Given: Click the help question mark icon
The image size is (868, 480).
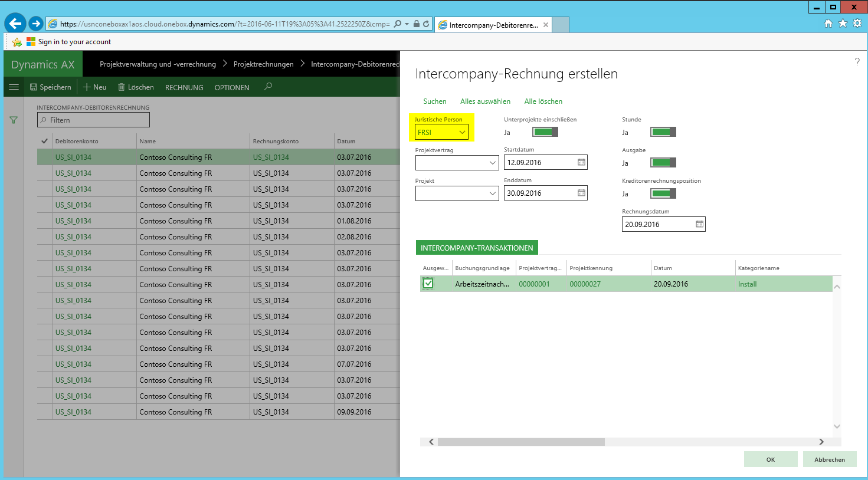Looking at the screenshot, I should 857,61.
